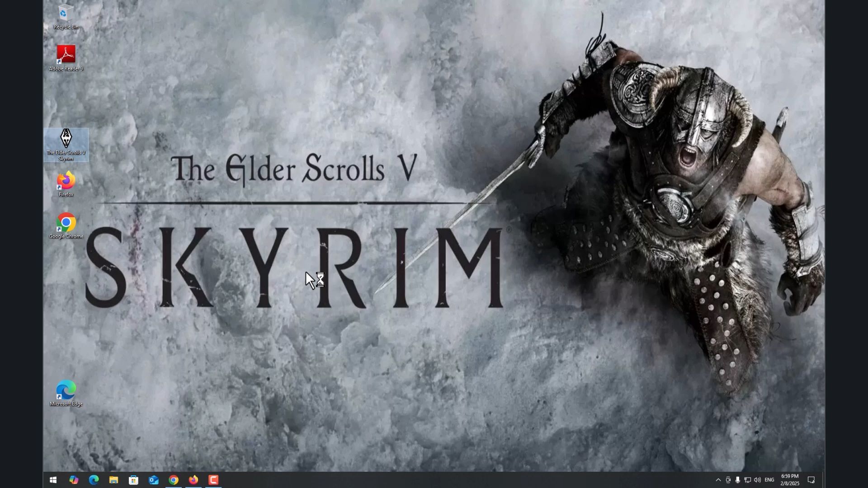Image resolution: width=868 pixels, height=488 pixels.
Task: Expand the hidden system tray icons
Action: click(718, 480)
